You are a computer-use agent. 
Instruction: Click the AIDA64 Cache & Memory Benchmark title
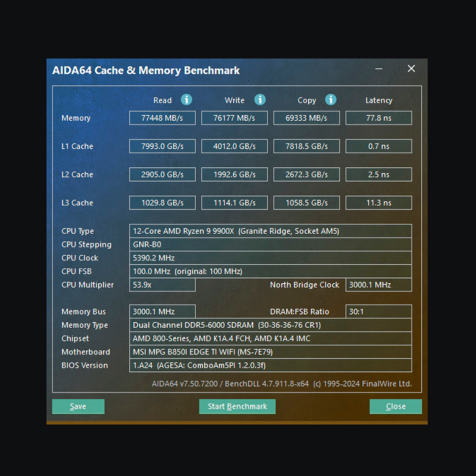click(x=146, y=71)
